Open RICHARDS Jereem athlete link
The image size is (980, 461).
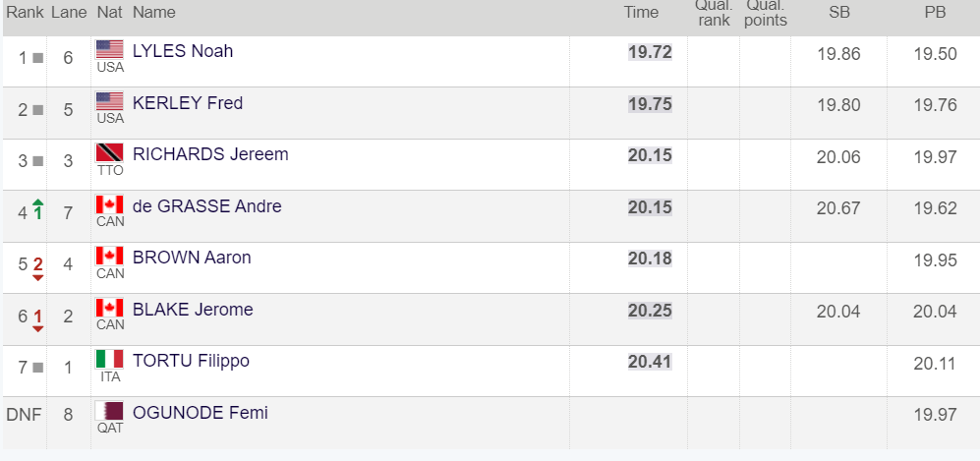click(210, 154)
